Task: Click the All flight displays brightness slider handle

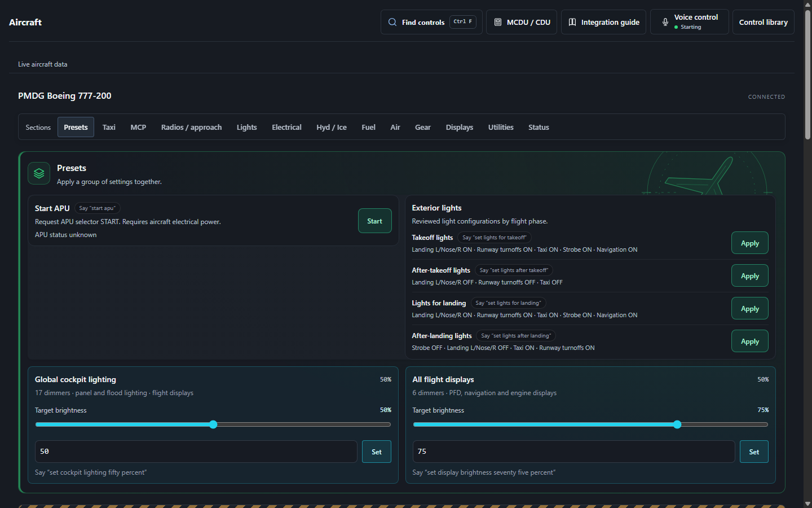Action: tap(677, 424)
